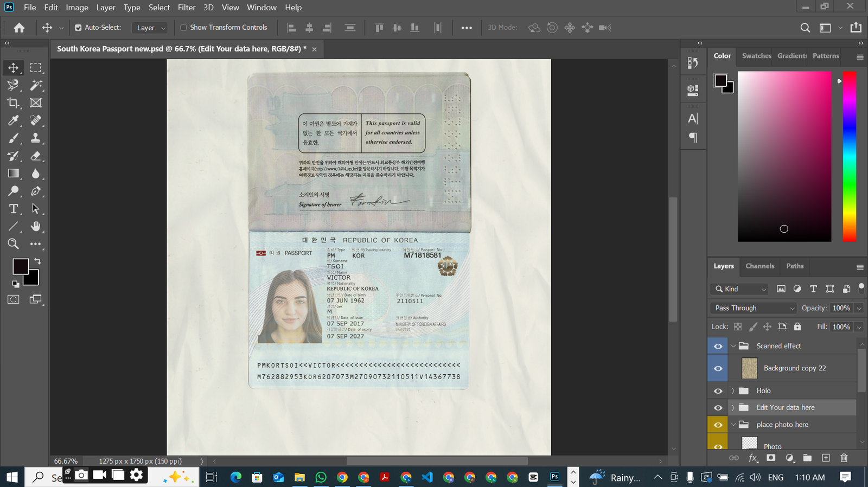The height and width of the screenshot is (487, 868).
Task: Pick the Lasso tool
Action: coord(13,85)
